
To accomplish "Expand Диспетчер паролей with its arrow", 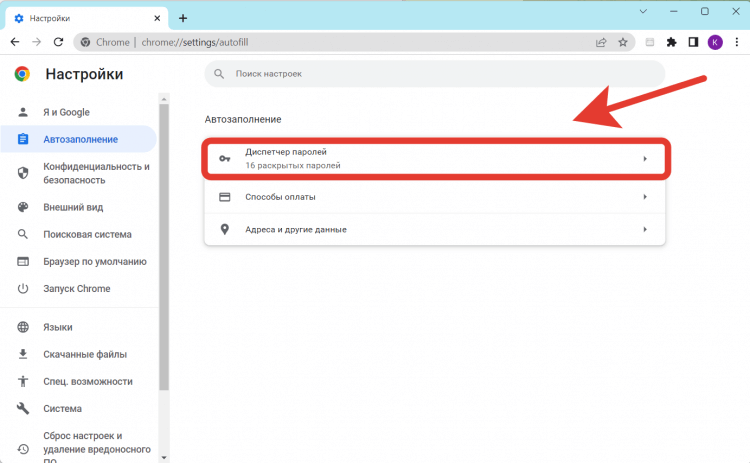I will click(x=645, y=158).
